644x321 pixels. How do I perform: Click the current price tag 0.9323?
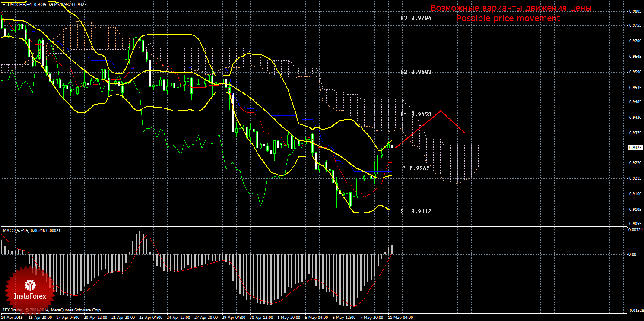click(634, 148)
